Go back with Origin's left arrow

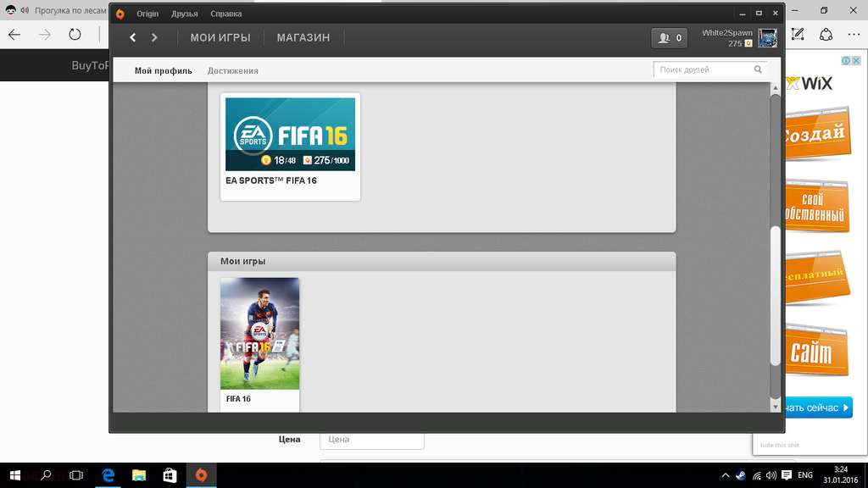pyautogui.click(x=133, y=37)
